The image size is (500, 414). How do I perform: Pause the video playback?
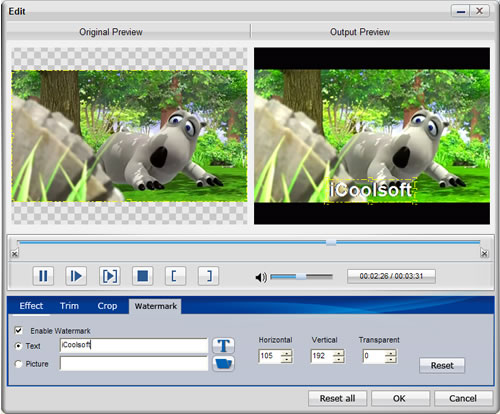pos(43,276)
